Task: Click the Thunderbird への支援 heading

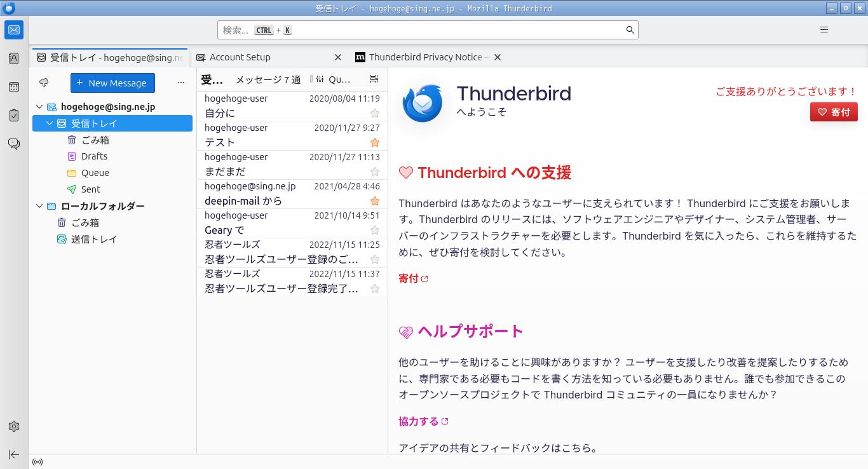Action: point(494,172)
